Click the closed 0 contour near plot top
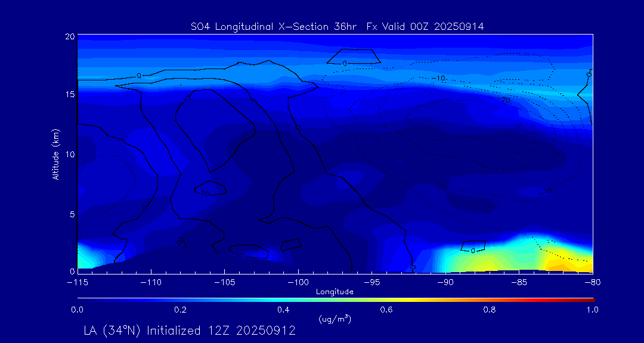 point(353,57)
